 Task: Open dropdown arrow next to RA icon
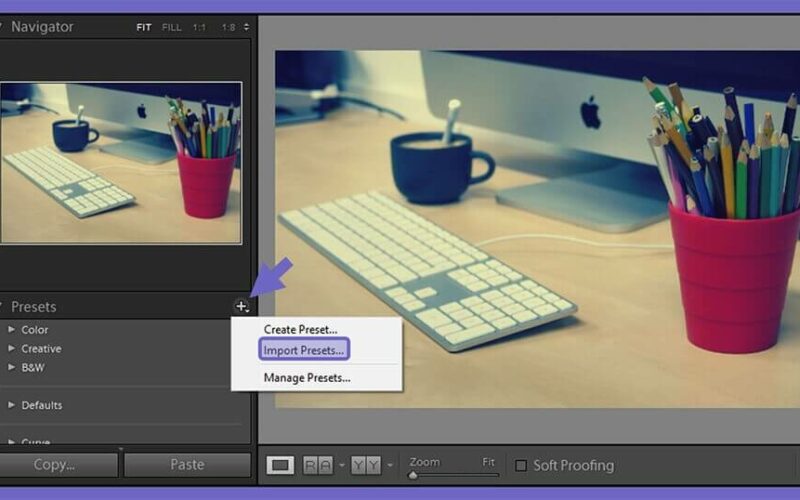point(342,465)
